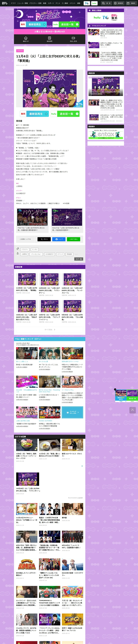
Task: Open ranking item Golden SixTONES
Action: [50, 418]
